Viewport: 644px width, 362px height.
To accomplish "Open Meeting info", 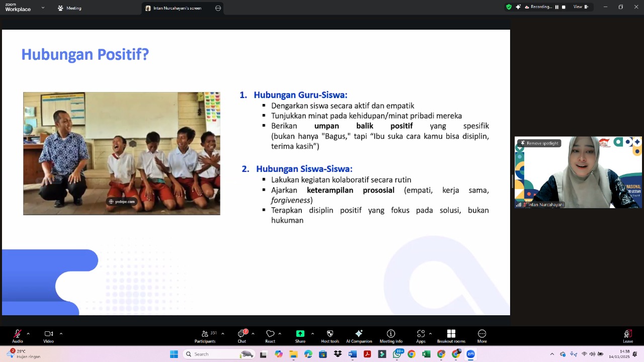I will [391, 334].
